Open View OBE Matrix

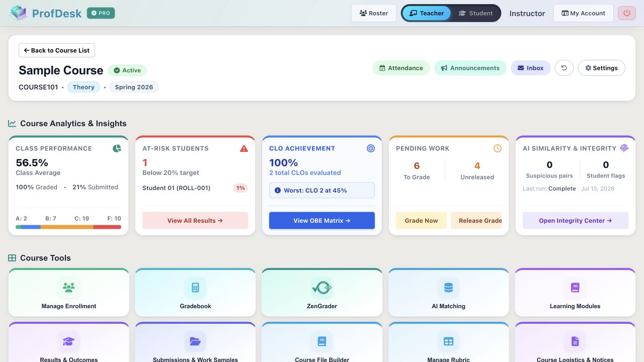[322, 221]
